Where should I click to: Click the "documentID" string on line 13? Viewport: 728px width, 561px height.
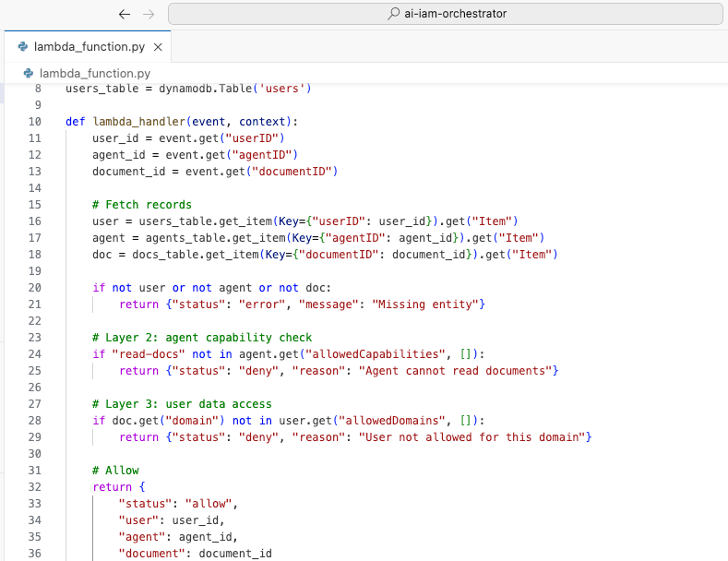[292, 172]
